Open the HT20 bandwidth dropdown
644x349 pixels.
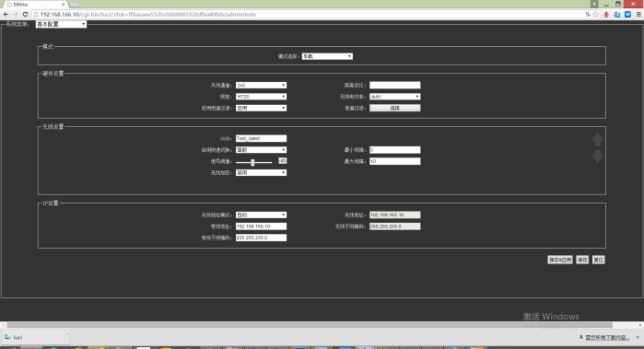(261, 97)
